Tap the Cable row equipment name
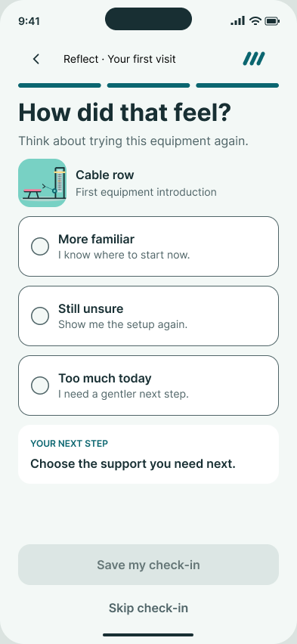The width and height of the screenshot is (297, 644). [105, 175]
